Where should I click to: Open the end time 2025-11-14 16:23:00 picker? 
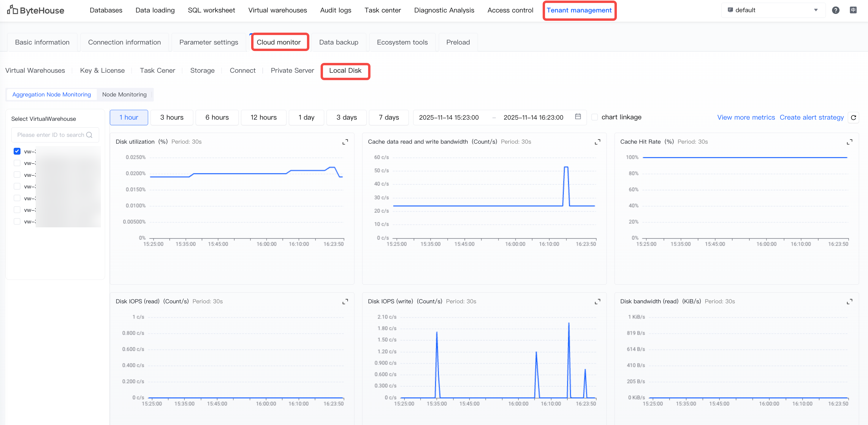[x=533, y=118]
